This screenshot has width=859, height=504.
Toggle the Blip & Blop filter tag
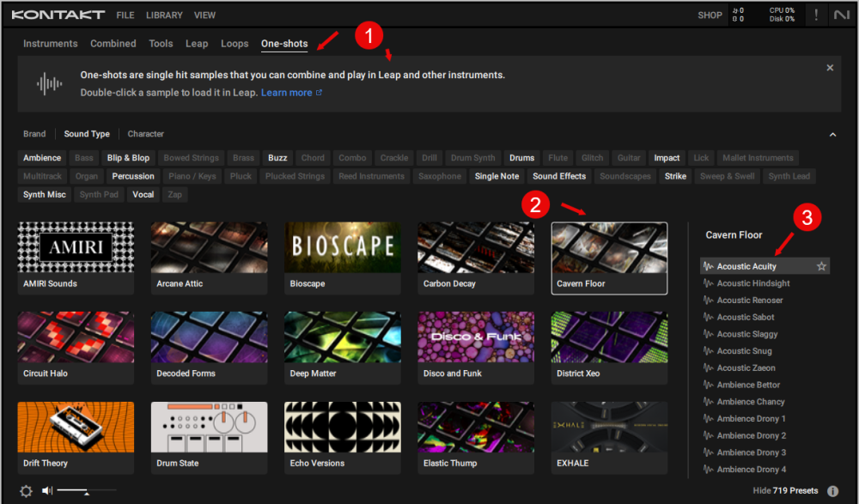[x=128, y=158]
